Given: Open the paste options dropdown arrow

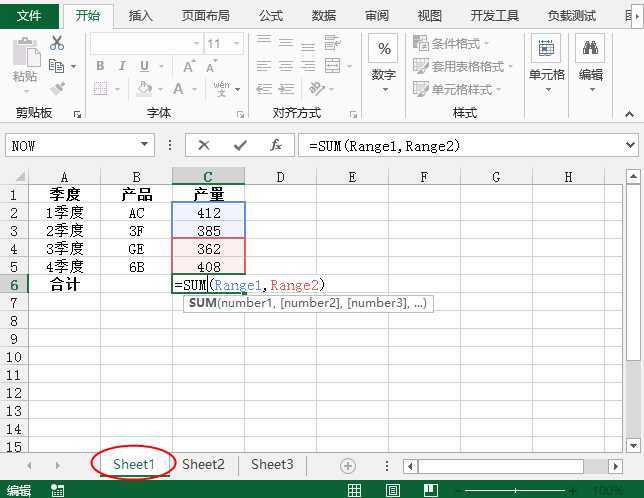Looking at the screenshot, I should coord(26,92).
